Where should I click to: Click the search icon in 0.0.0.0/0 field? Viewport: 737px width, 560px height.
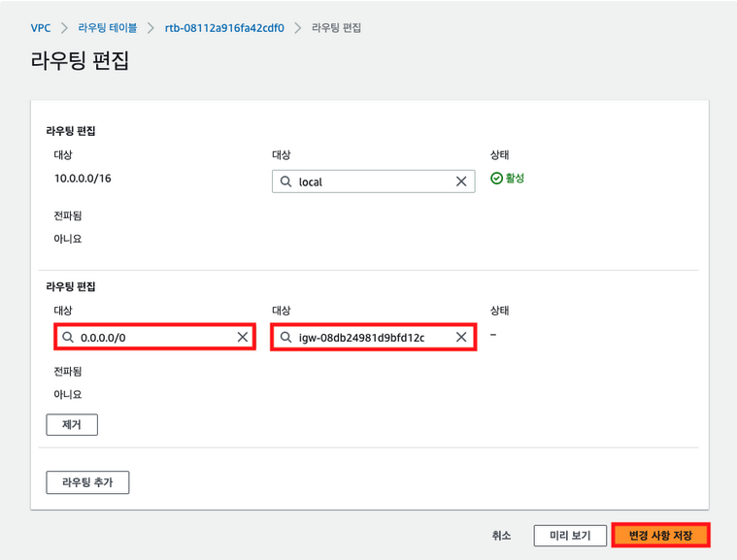click(68, 337)
